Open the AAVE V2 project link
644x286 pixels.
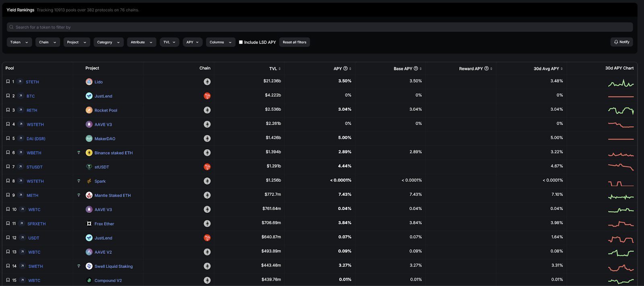pyautogui.click(x=103, y=252)
